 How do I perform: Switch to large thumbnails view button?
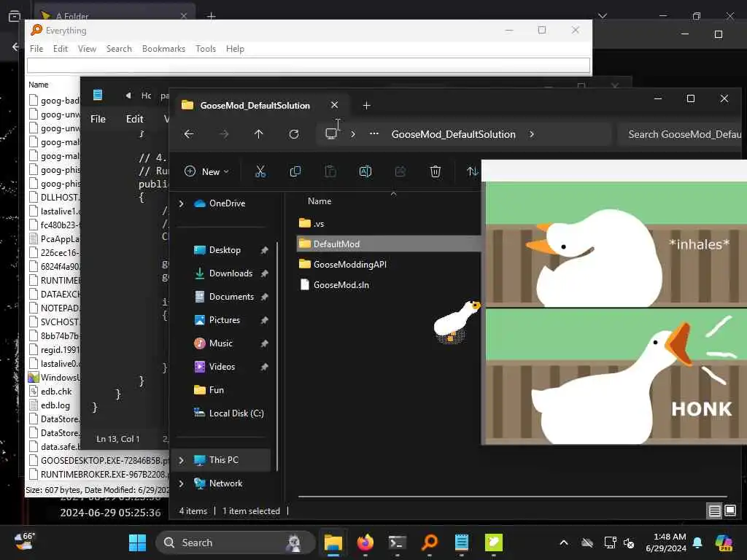(x=730, y=511)
